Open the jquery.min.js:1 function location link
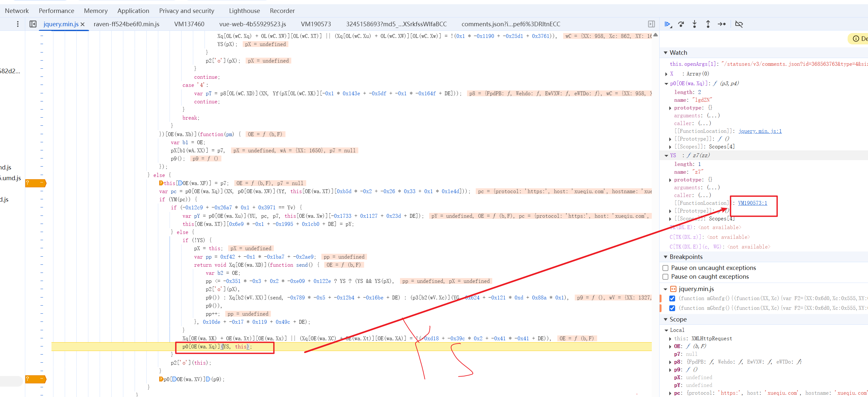 [760, 131]
